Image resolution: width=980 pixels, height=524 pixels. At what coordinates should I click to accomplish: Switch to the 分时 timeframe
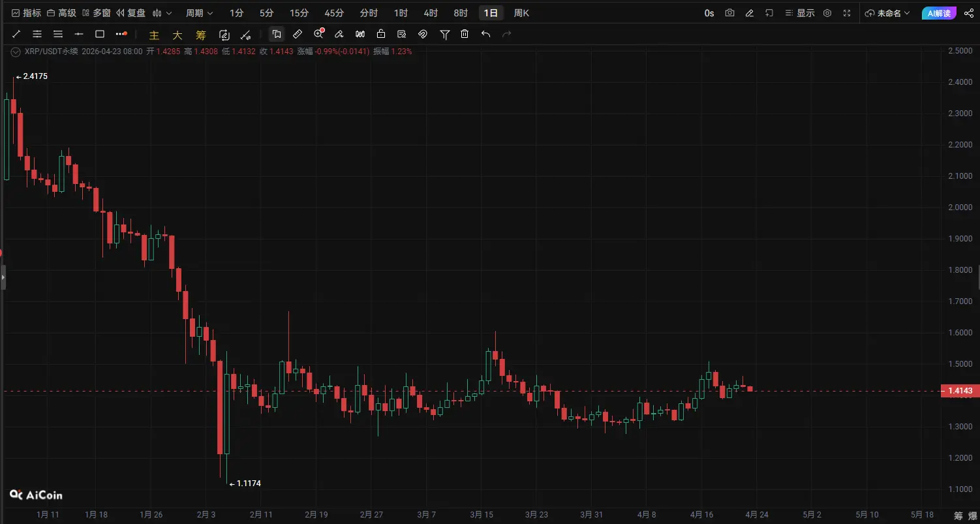coord(369,13)
